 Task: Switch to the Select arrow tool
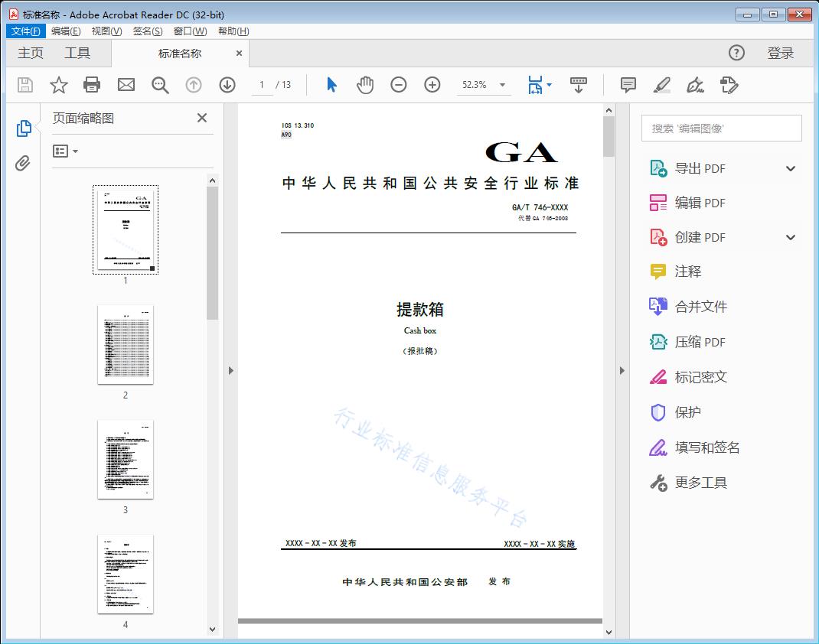coord(331,85)
